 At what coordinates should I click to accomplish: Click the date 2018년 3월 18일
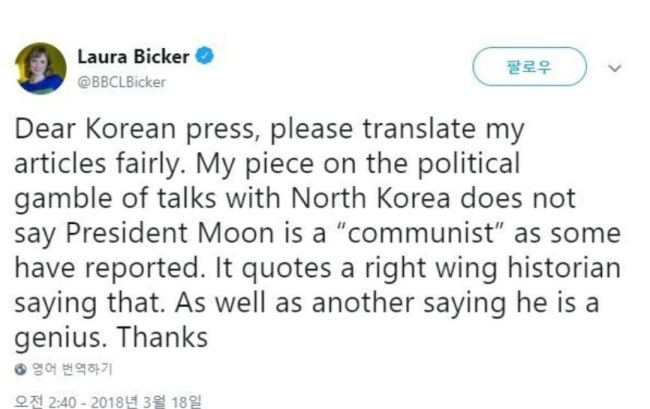click(146, 402)
